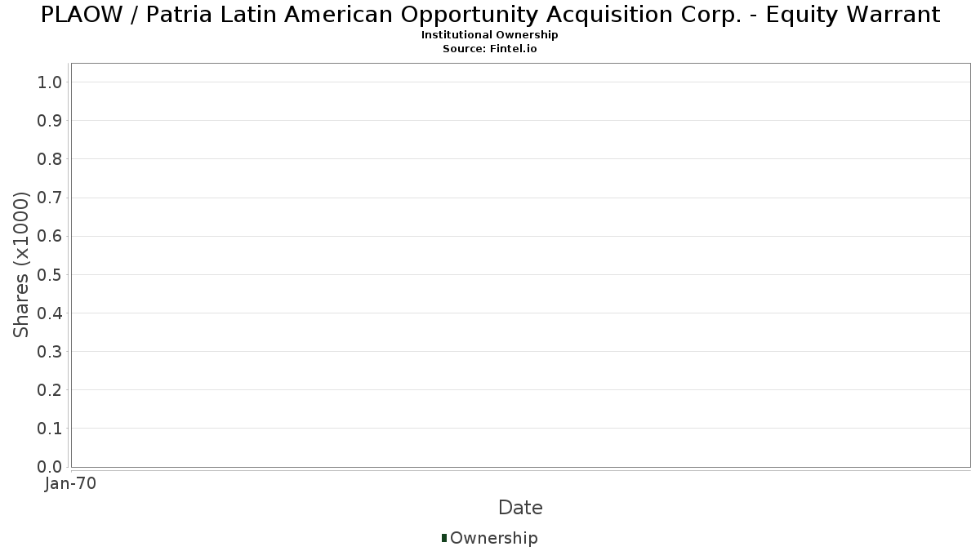Click the 0.6 y-axis tick label
The height and width of the screenshot is (551, 980).
[x=50, y=236]
